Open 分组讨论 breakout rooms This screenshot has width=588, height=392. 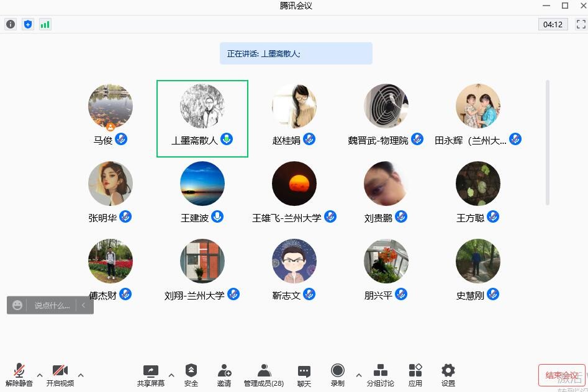[x=380, y=375]
